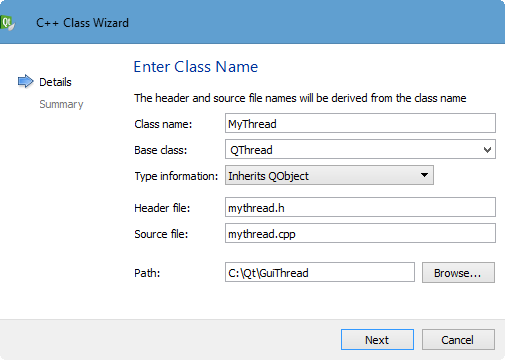Click the Qt Creator icon in title bar
Image resolution: width=505 pixels, height=360 pixels.
[x=7, y=23]
